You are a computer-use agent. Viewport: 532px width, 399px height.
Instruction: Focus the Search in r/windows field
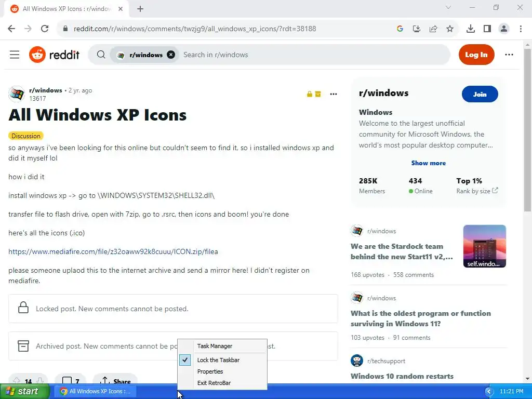[314, 55]
